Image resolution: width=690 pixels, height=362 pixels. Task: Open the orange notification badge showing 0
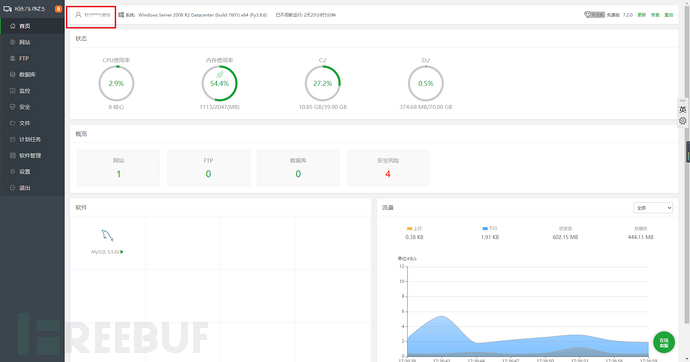(58, 9)
